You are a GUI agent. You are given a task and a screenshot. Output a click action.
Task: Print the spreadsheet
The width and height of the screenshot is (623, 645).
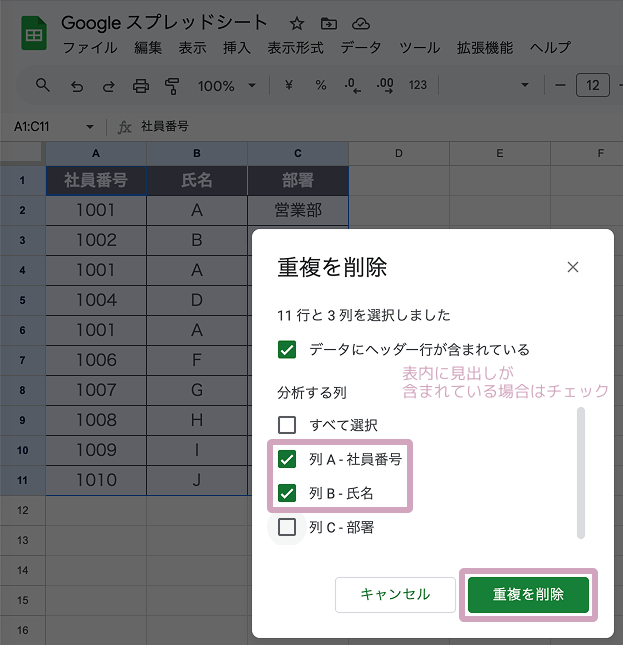[141, 86]
